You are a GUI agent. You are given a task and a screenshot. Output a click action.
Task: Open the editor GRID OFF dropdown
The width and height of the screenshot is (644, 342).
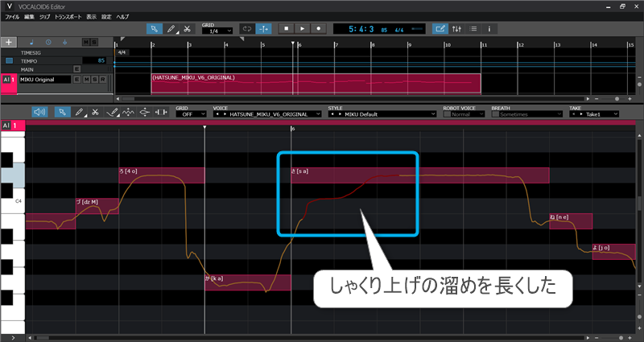[191, 114]
